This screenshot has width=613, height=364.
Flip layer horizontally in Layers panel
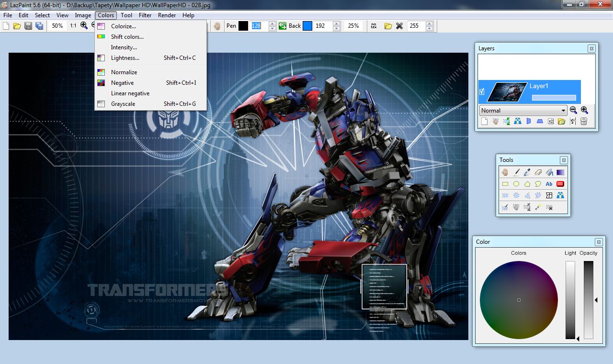pos(528,122)
